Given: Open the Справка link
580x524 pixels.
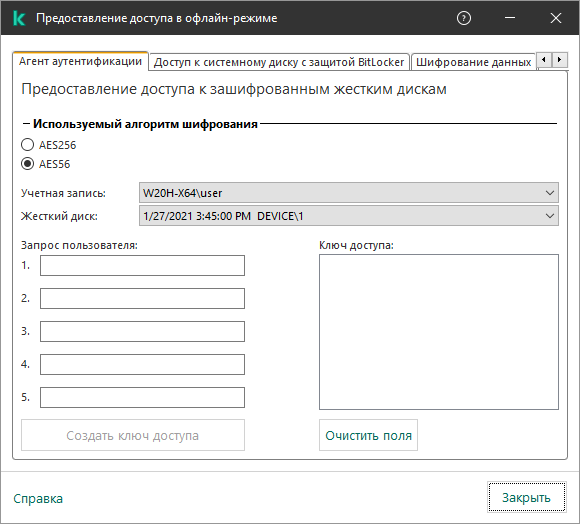Looking at the screenshot, I should (x=38, y=498).
